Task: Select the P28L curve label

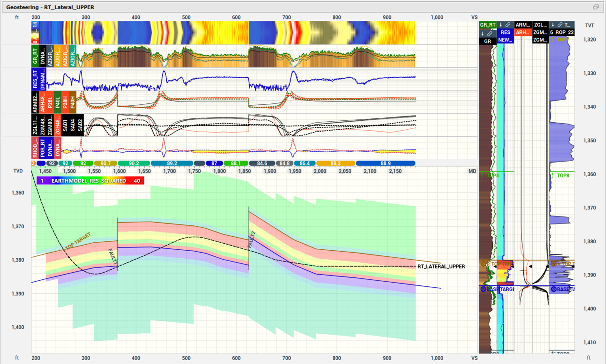Action: [50, 102]
